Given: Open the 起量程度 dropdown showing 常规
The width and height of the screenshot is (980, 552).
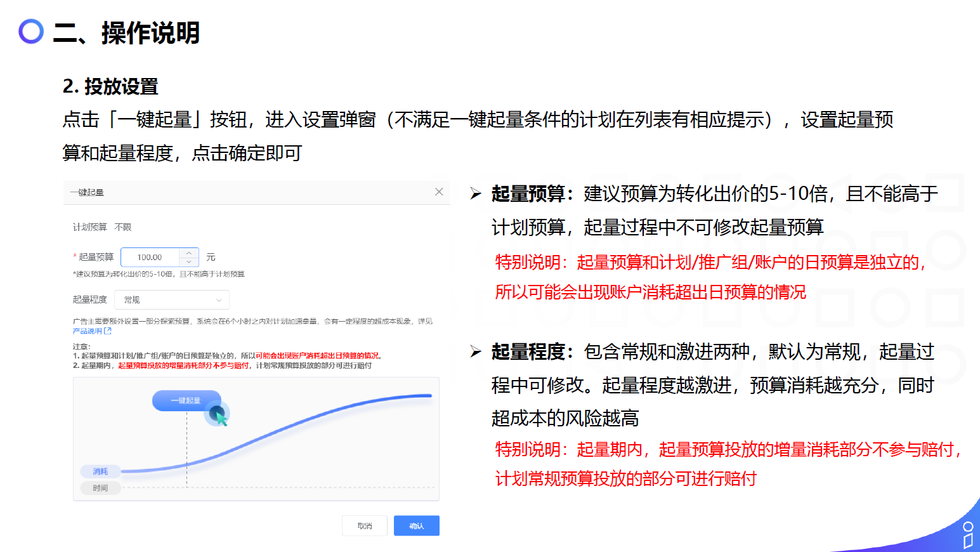Looking at the screenshot, I should pos(172,299).
